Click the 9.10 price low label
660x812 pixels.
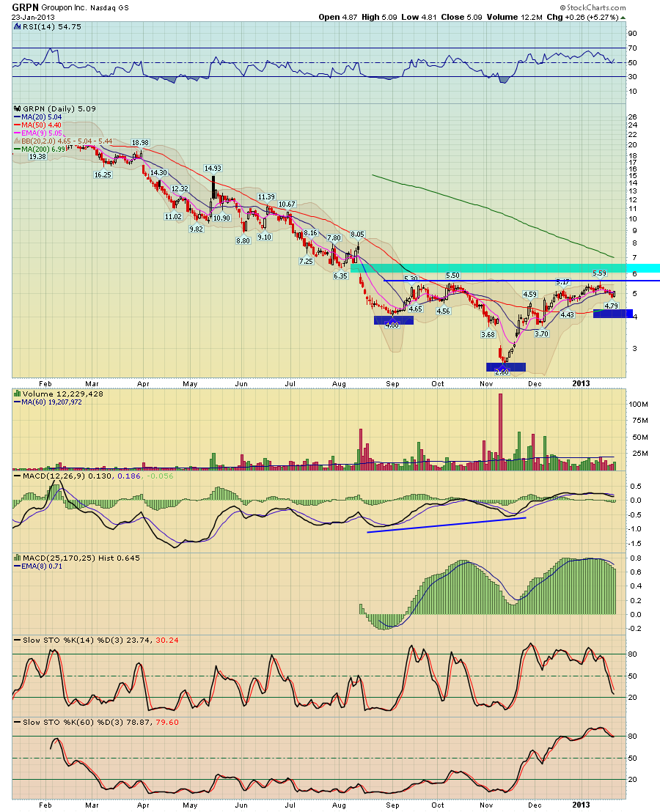[264, 237]
